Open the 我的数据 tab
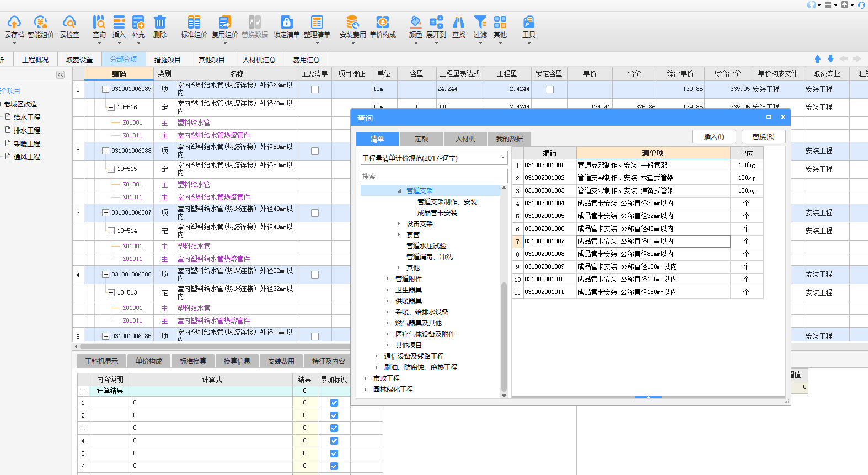This screenshot has width=868, height=475. point(509,138)
